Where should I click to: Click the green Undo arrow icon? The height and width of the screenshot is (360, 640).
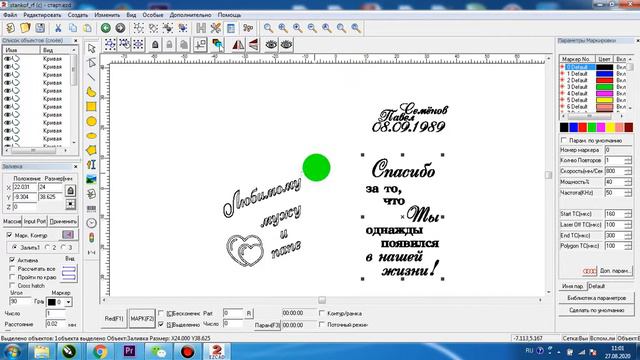pyautogui.click(x=106, y=28)
